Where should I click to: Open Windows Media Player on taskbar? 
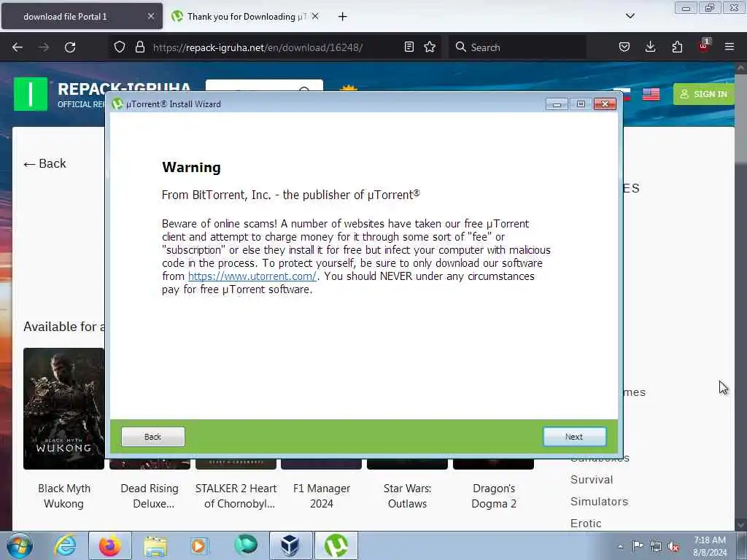click(x=200, y=545)
